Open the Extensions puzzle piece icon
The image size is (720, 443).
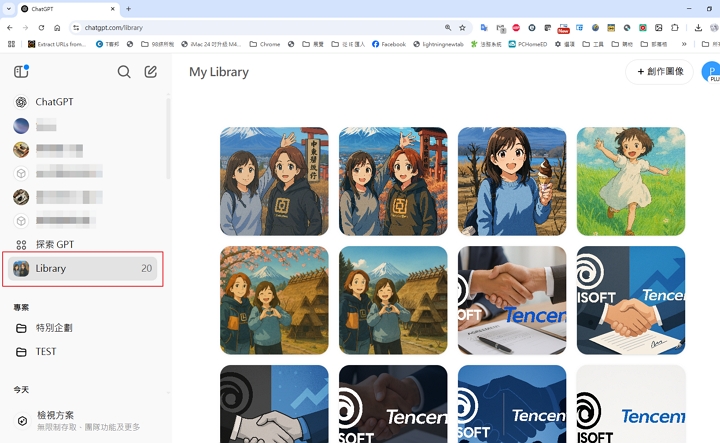coord(675,28)
